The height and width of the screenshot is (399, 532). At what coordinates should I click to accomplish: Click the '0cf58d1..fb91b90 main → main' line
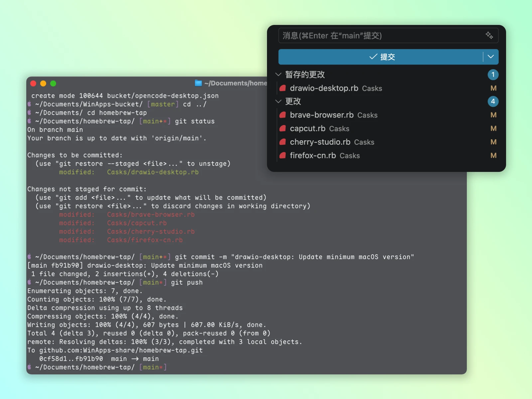click(99, 359)
